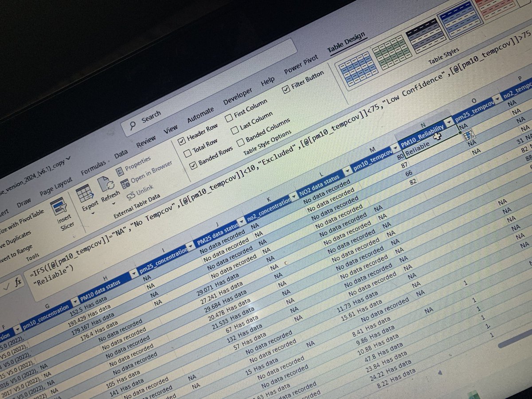Image resolution: width=532 pixels, height=399 pixels.
Task: Click the Refresh icon in External Table Data
Action: pyautogui.click(x=105, y=184)
